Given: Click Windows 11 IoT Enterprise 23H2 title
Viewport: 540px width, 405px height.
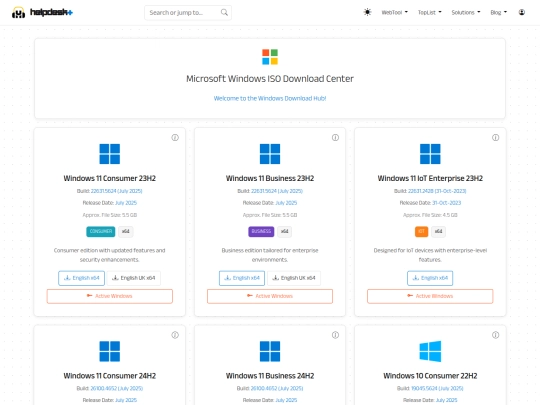Looking at the screenshot, I should pos(430,178).
